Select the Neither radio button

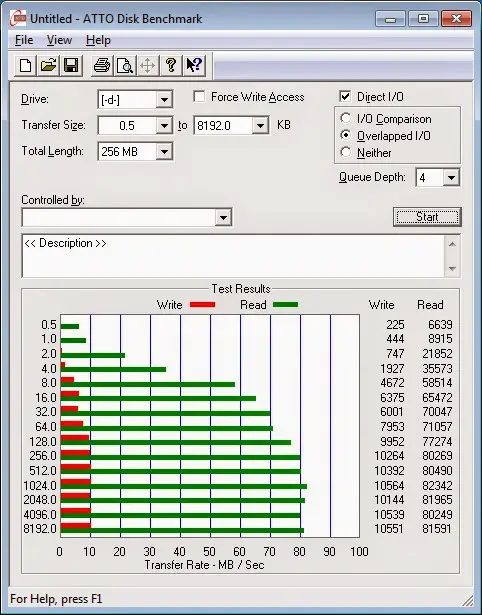[x=346, y=152]
